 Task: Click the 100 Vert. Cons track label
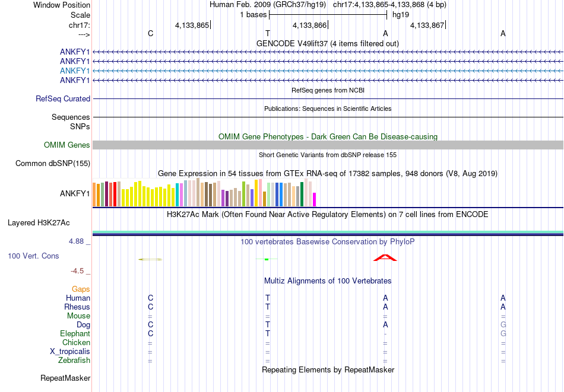click(33, 256)
